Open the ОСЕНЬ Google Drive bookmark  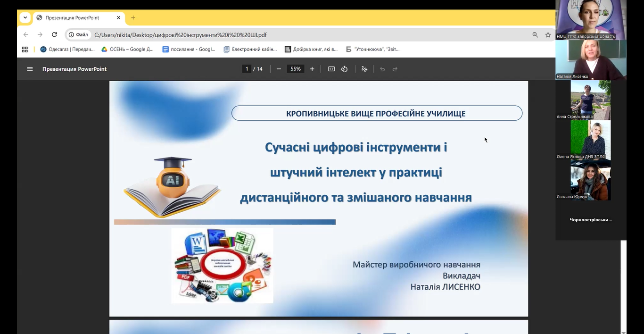pyautogui.click(x=127, y=49)
